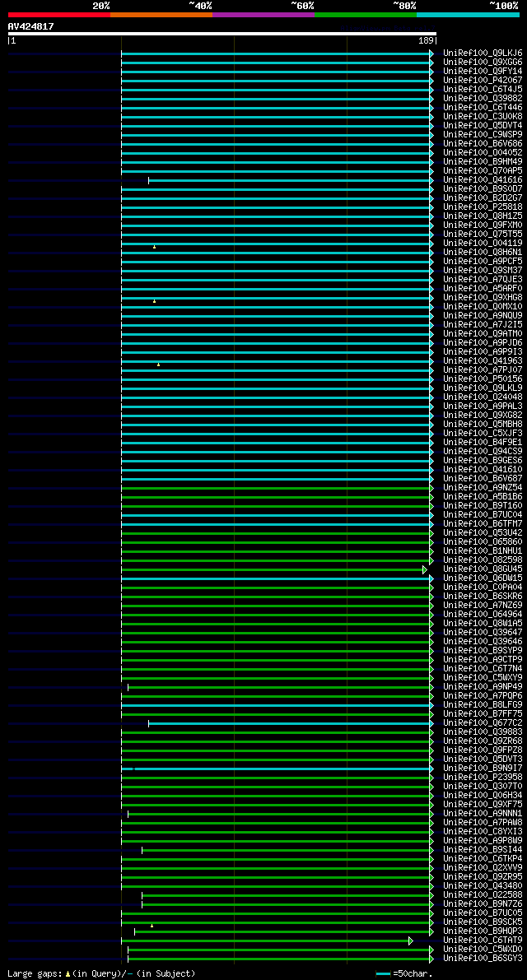Click the green alignment bar for Q8GU45

(273, 569)
